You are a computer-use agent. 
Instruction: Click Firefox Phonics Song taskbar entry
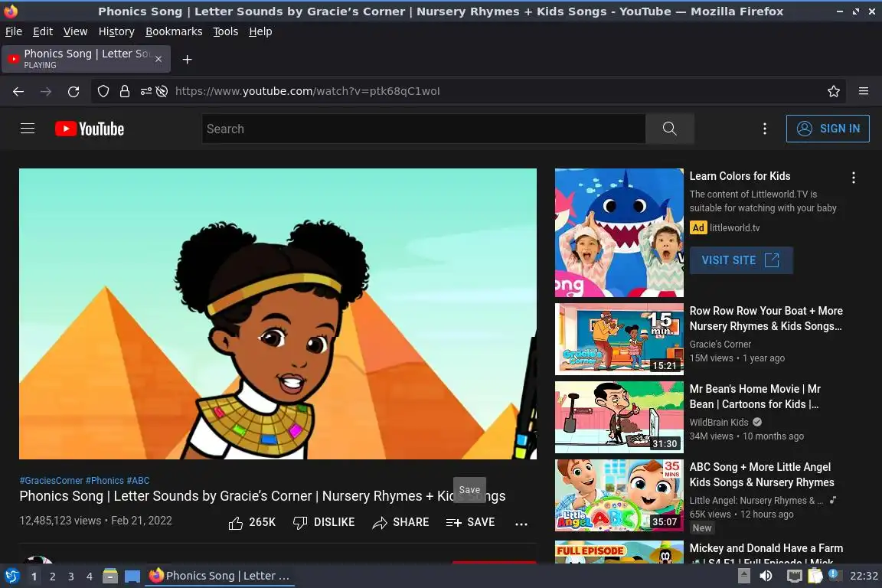click(x=220, y=576)
